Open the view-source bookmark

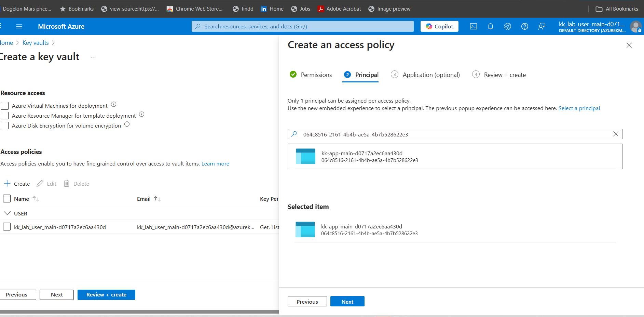pyautogui.click(x=130, y=9)
